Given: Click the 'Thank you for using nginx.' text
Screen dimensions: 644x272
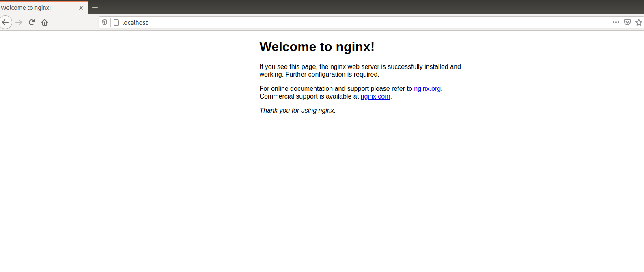Looking at the screenshot, I should pyautogui.click(x=297, y=110).
